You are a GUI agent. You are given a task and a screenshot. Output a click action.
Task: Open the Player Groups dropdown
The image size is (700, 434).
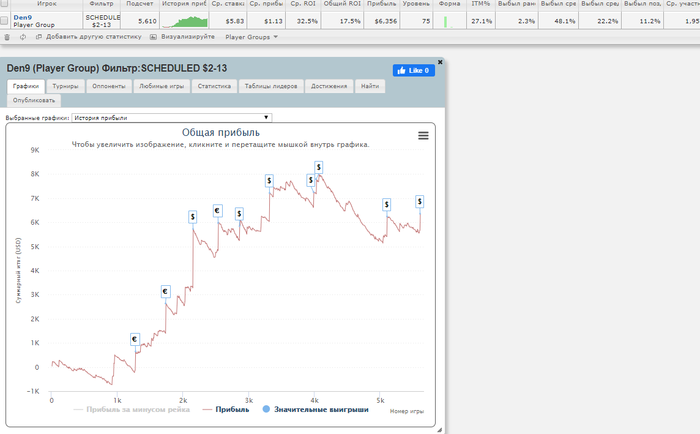pyautogui.click(x=251, y=37)
